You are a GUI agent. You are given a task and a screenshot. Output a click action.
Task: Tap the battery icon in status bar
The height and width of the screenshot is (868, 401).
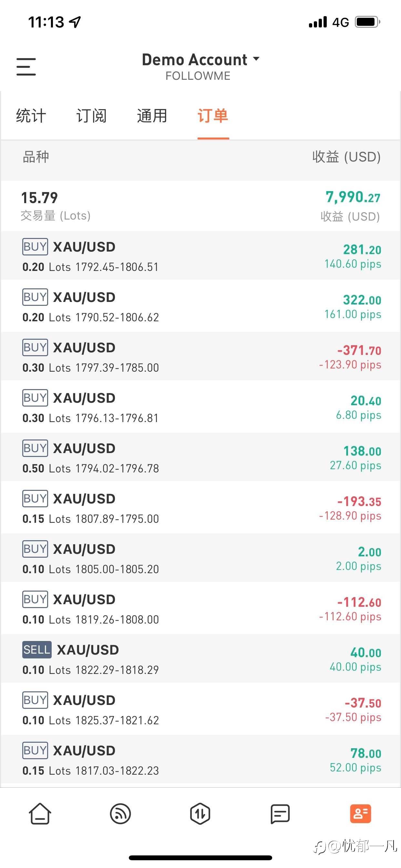click(368, 22)
